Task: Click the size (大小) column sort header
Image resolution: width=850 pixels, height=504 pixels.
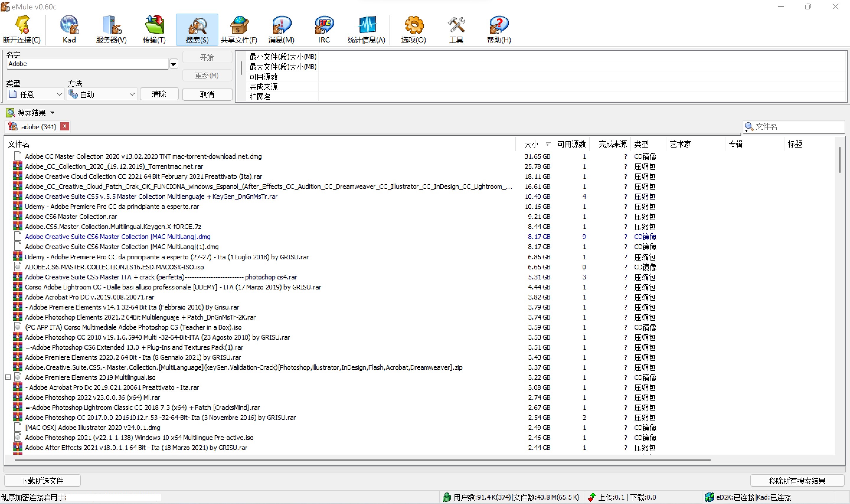Action: click(535, 144)
